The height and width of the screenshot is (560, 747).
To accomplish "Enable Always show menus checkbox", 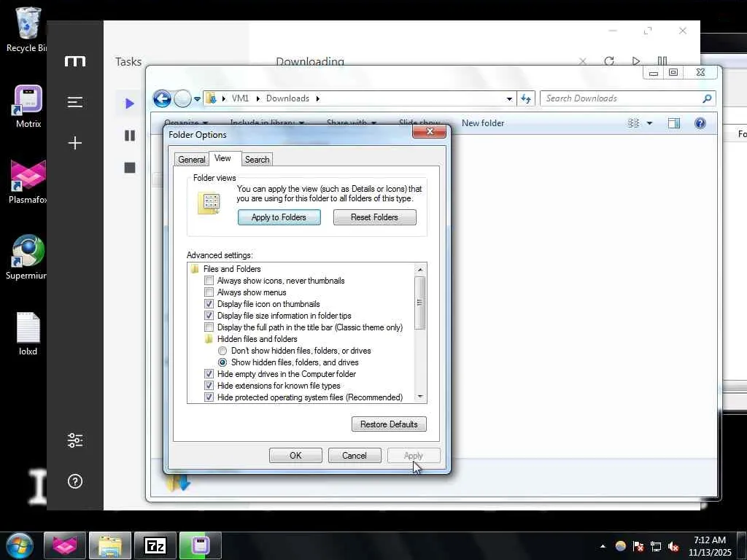I will click(209, 292).
